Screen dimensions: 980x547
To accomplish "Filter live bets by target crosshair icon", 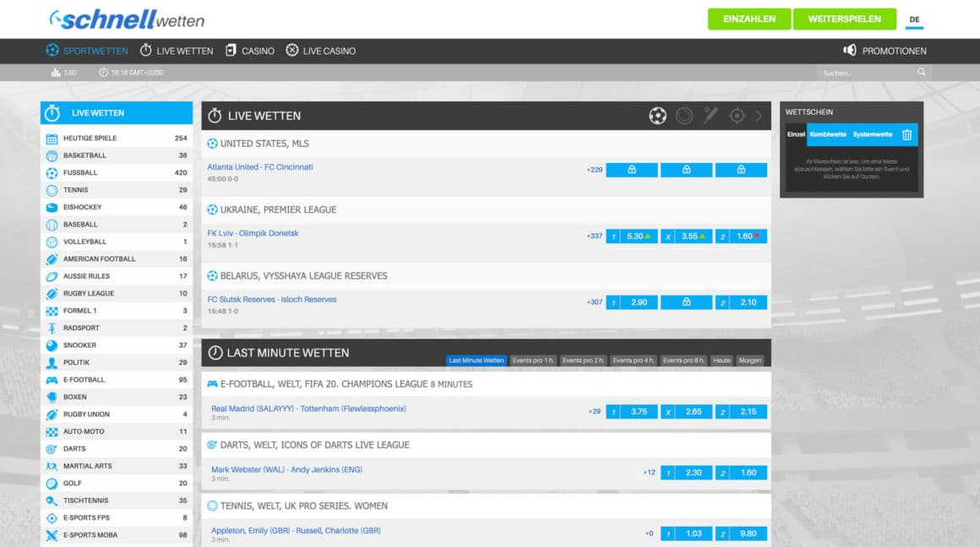I will coord(738,116).
